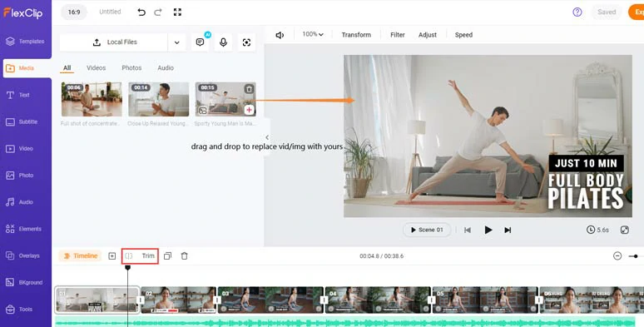The height and width of the screenshot is (327, 644).
Task: Click the redo arrow icon
Action: point(158,12)
